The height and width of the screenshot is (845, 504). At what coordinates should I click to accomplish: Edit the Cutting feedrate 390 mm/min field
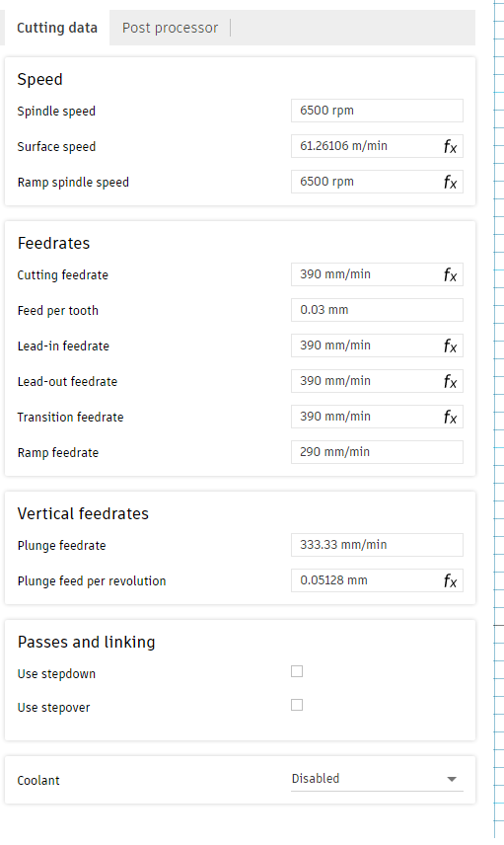(x=366, y=274)
